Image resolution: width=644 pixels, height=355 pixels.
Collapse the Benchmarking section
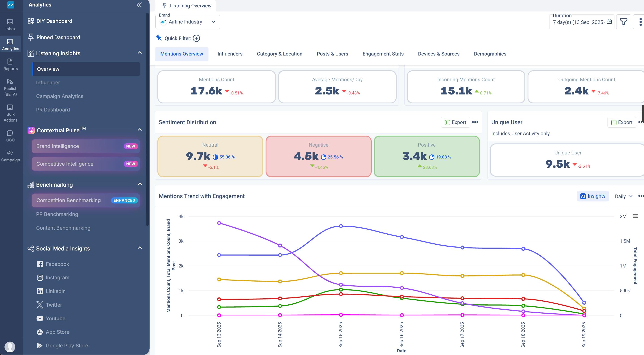tap(140, 184)
